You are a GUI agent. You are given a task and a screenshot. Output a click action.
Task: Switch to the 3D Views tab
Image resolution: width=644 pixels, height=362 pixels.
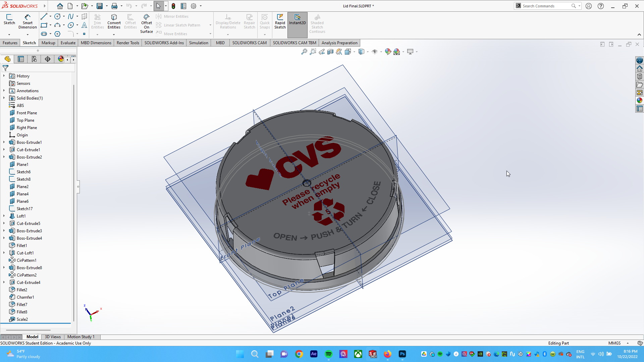pos(53,337)
